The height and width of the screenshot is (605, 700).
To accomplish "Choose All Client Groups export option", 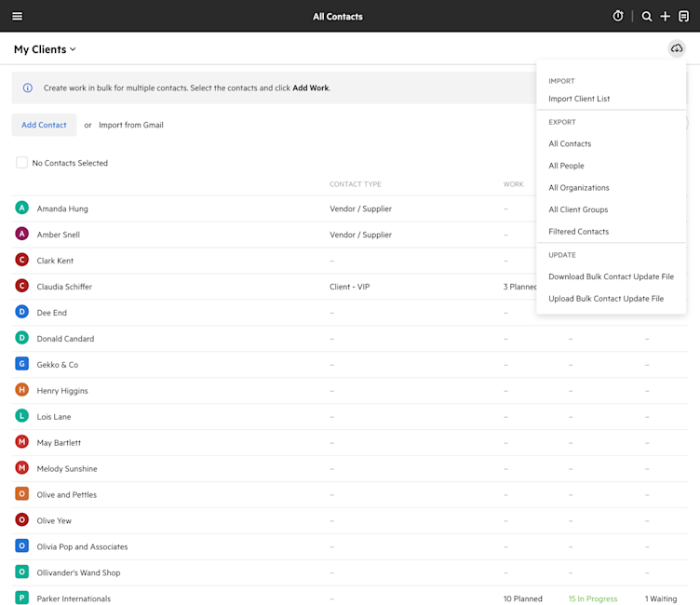I will point(578,209).
